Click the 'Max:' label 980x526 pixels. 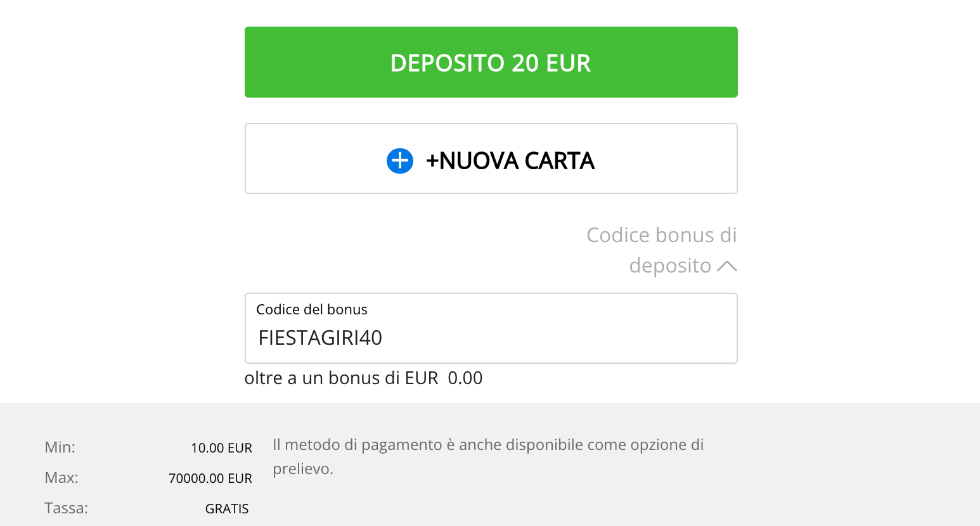pos(61,478)
